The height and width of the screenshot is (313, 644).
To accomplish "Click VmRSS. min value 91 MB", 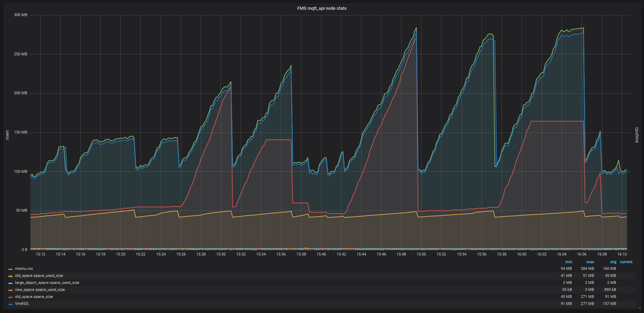I will coord(566,304).
